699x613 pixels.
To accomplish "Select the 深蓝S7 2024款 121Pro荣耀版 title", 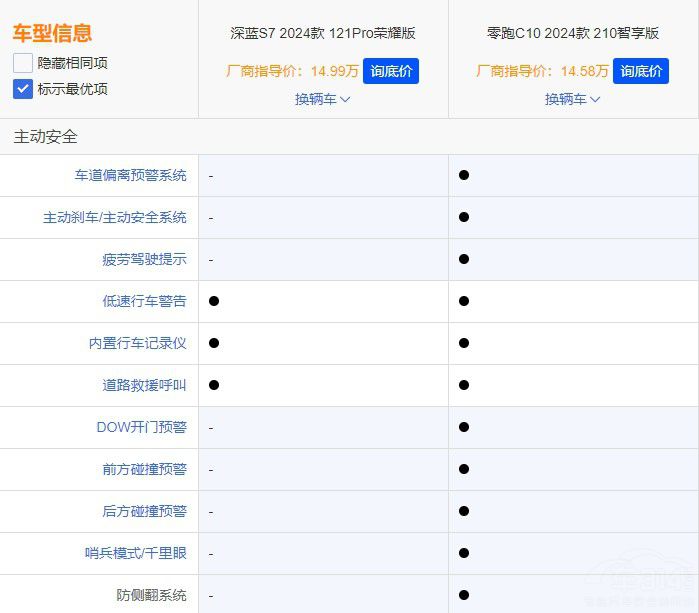I will [322, 33].
